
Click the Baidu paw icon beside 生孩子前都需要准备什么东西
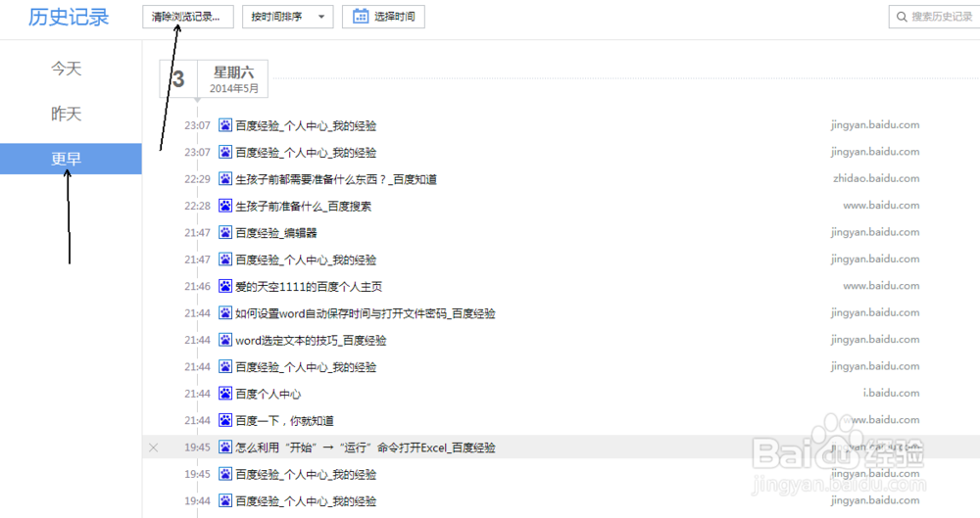[x=225, y=179]
